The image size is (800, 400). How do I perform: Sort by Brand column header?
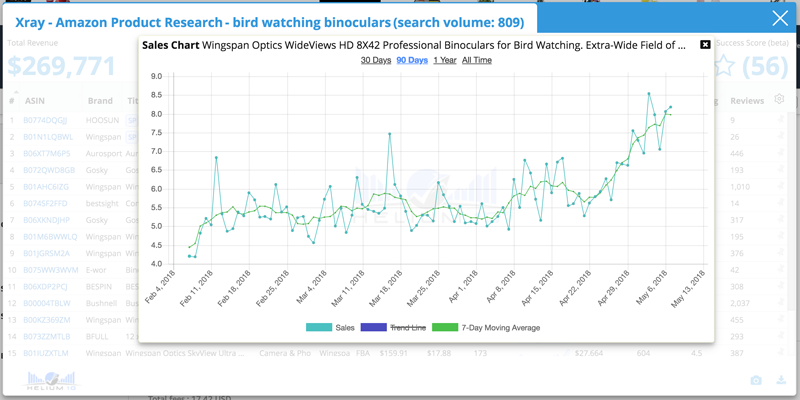[x=100, y=101]
